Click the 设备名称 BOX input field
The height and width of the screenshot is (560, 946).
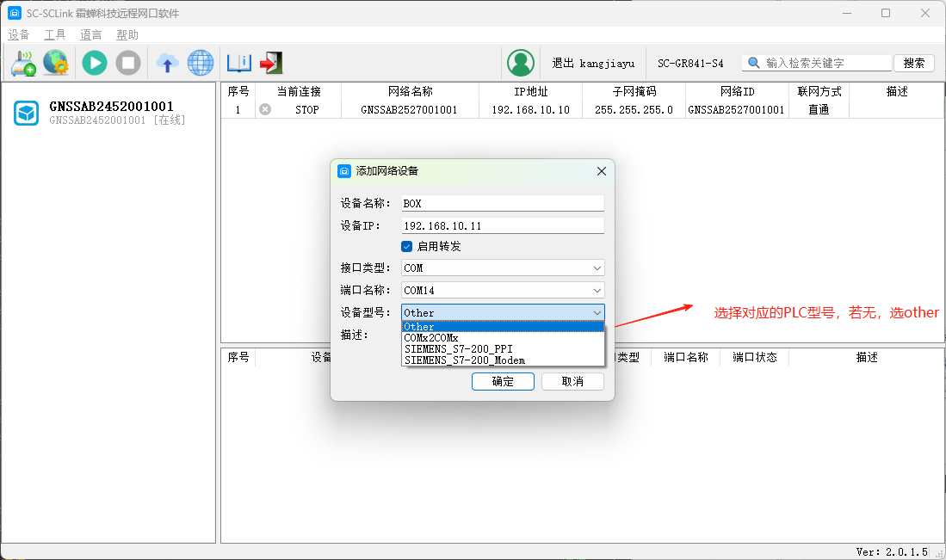[504, 203]
